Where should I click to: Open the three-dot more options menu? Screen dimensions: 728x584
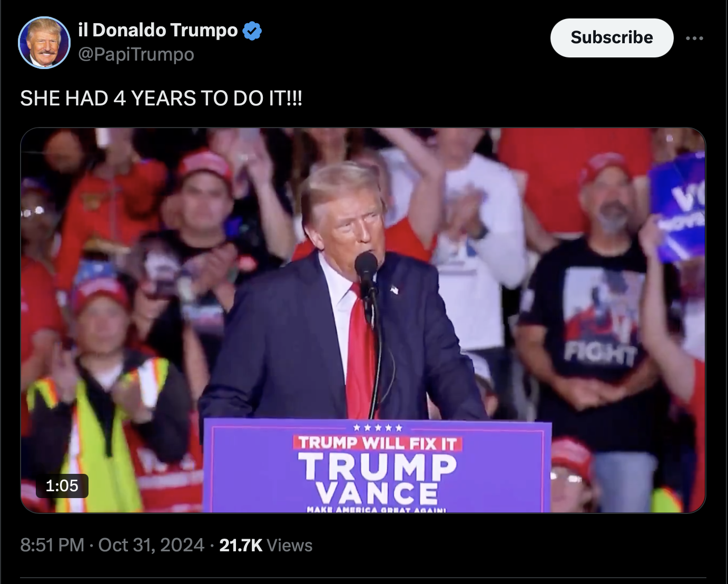coord(694,38)
